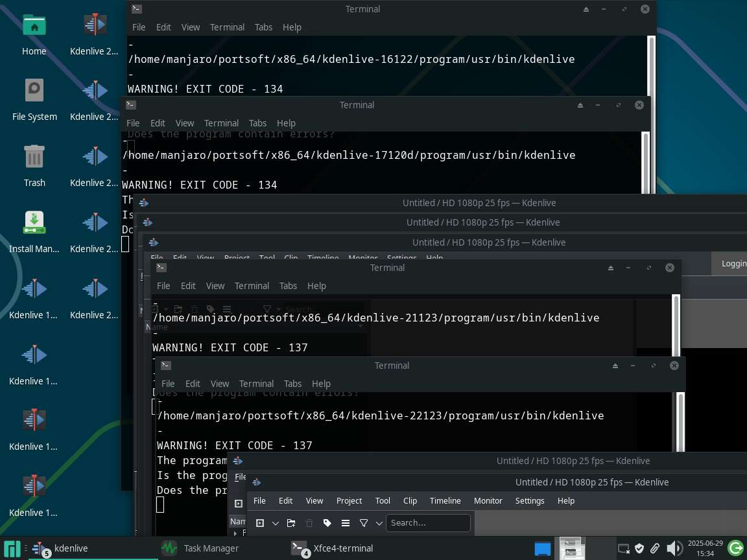Switch to Task Manager on the taskbar

(200, 548)
